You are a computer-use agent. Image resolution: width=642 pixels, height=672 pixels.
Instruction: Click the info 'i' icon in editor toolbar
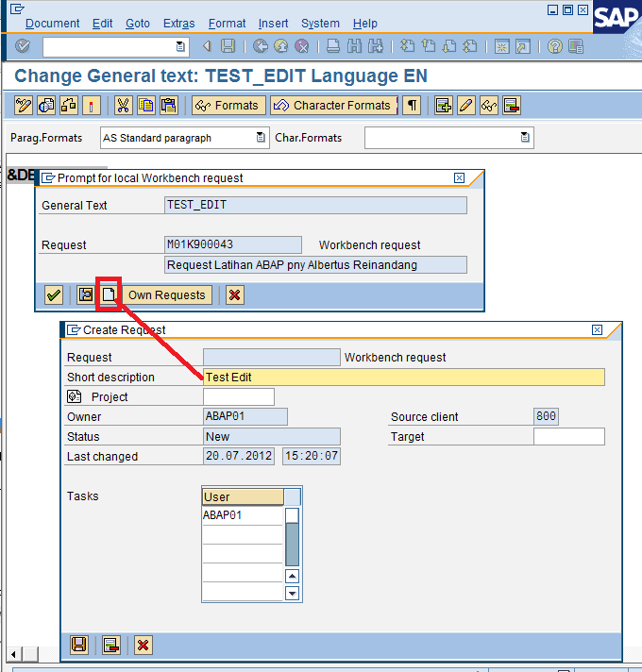click(x=92, y=106)
